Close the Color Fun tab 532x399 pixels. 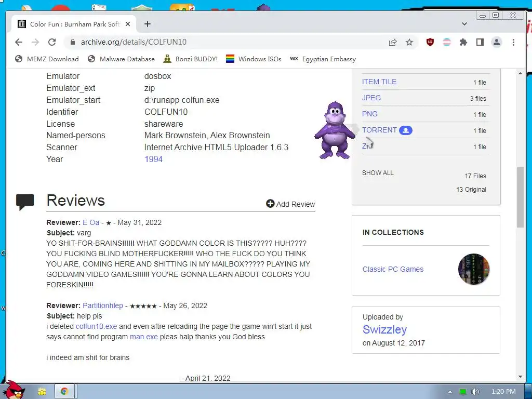[x=128, y=24]
